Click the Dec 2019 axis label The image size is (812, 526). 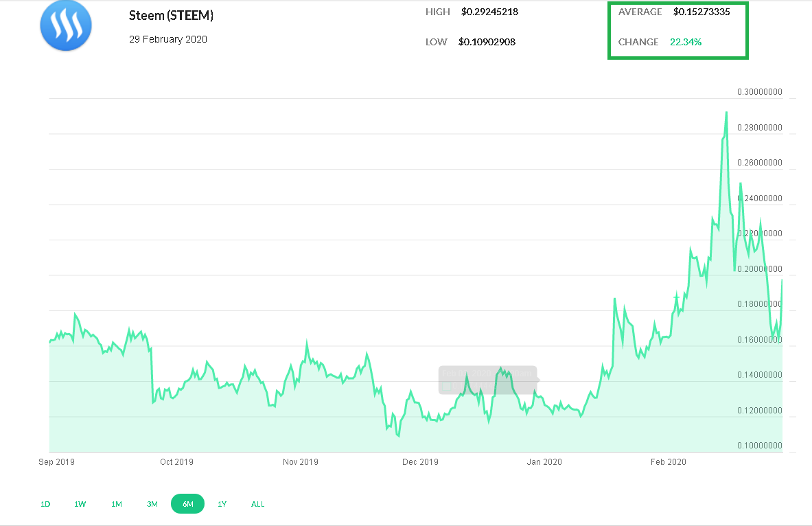tap(421, 461)
